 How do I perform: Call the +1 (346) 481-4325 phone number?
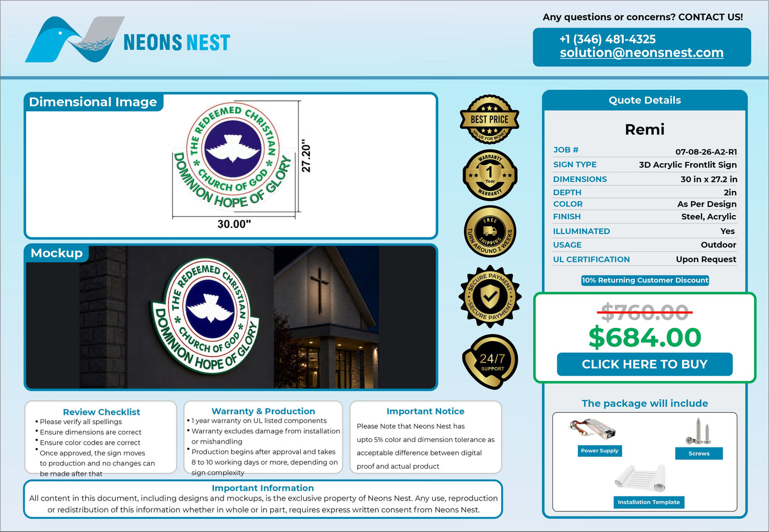point(608,39)
